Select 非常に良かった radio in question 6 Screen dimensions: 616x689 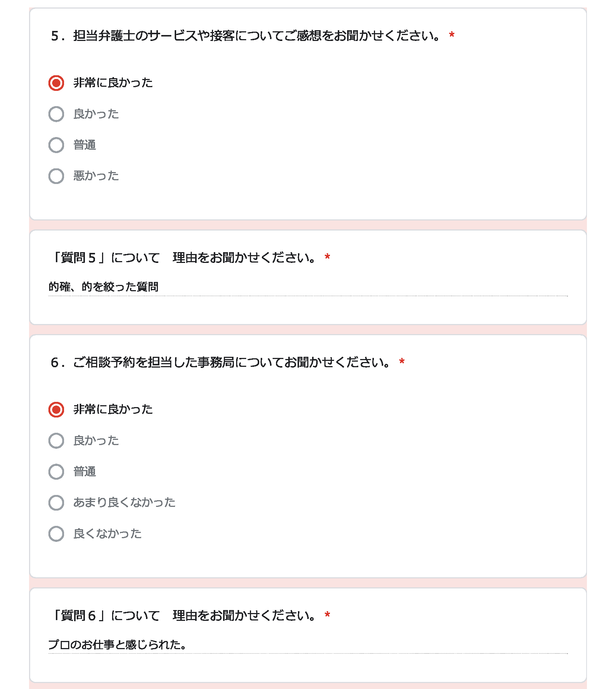pyautogui.click(x=56, y=410)
